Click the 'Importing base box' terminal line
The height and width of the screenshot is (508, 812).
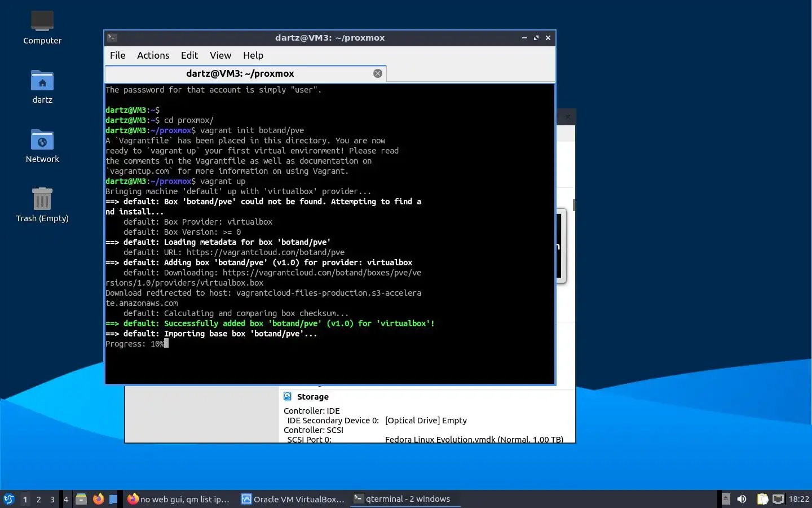coord(211,334)
